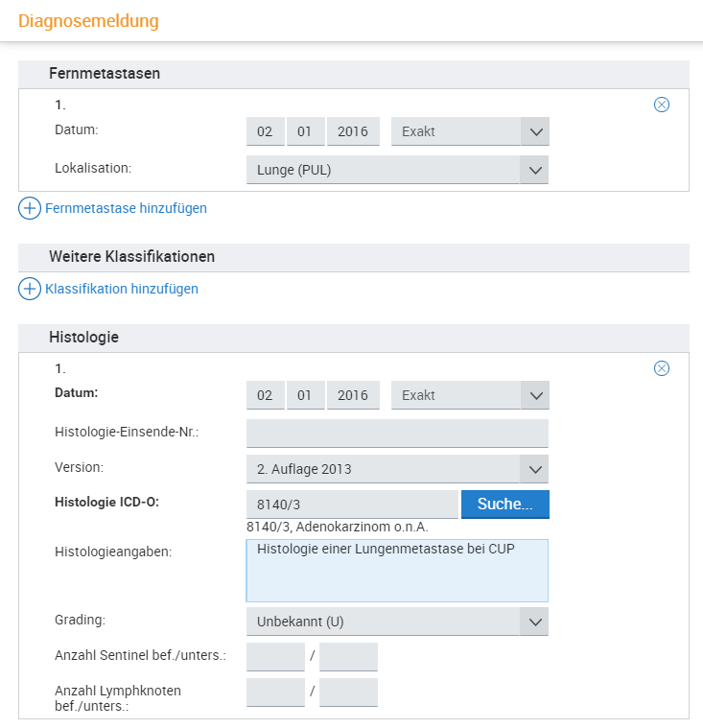703x728 pixels.
Task: Open Fernmetastasen date precision dropdown 'Exakt'
Action: 470,131
